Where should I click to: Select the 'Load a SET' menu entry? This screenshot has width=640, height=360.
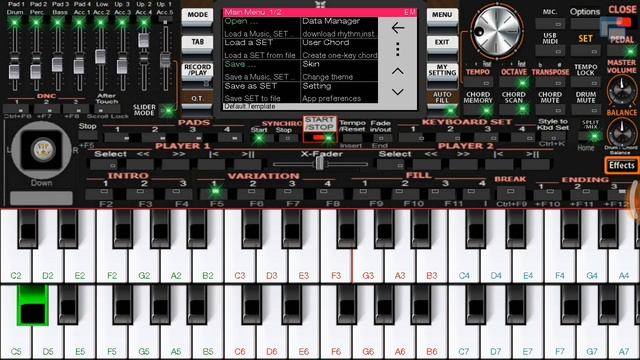pyautogui.click(x=262, y=49)
